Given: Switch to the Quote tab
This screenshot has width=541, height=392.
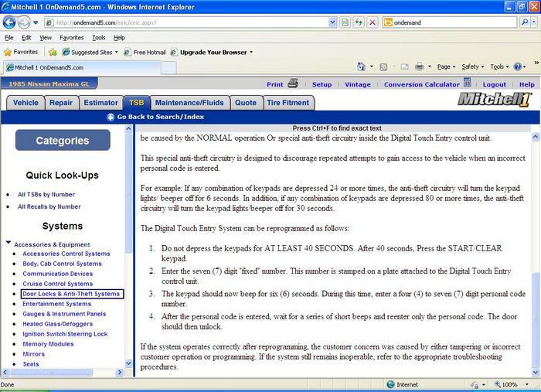Looking at the screenshot, I should [246, 103].
